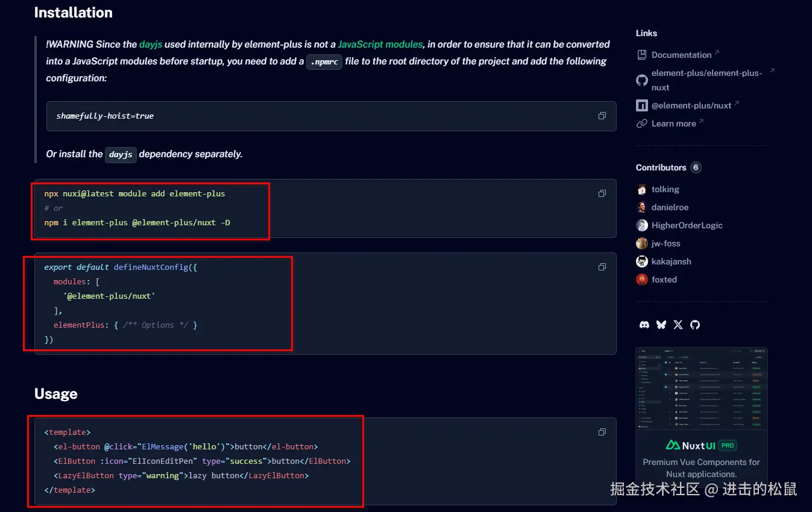This screenshot has height=512, width=812.
Task: Open contributor danielroe's profile
Action: 670,207
